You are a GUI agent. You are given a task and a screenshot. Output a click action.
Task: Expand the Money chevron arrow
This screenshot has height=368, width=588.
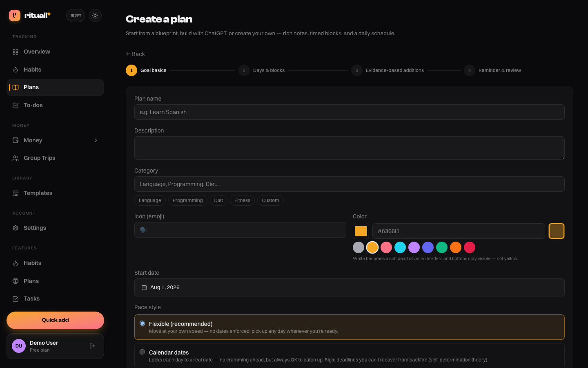96,140
